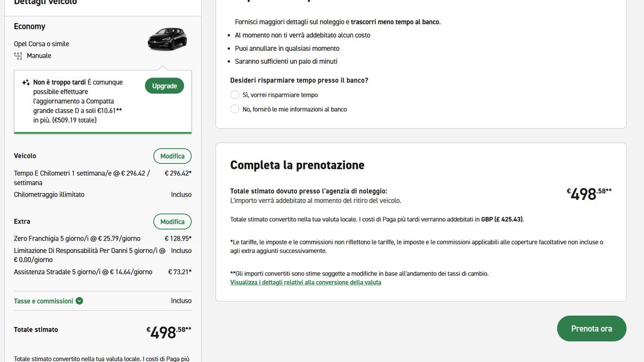Image resolution: width=644 pixels, height=362 pixels.
Task: Click the Zero Franchigia extra line
Action: (103, 238)
